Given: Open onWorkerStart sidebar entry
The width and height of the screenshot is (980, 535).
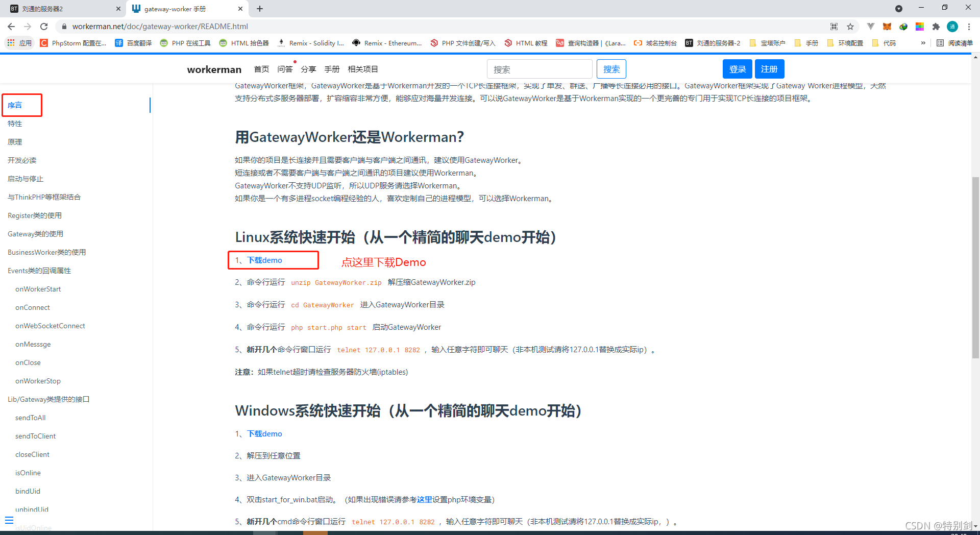Looking at the screenshot, I should click(38, 289).
